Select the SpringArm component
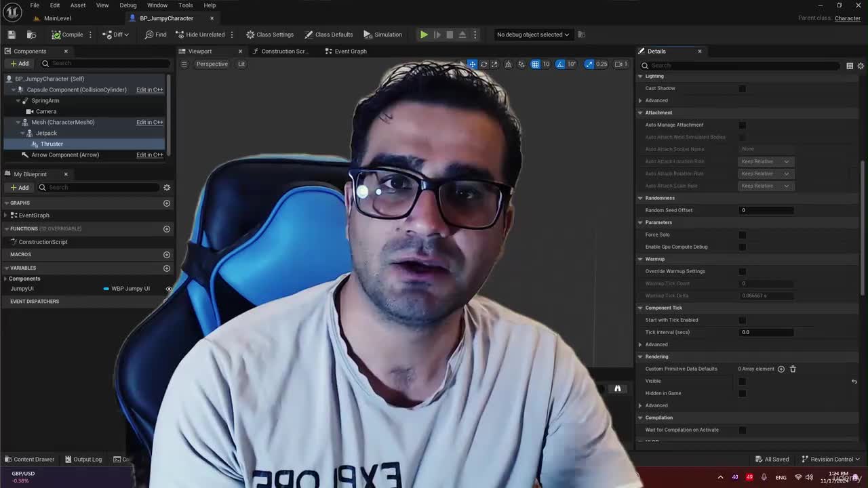 point(45,100)
